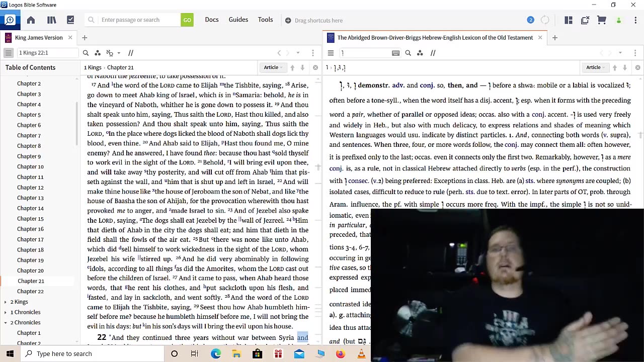Open Microsoft Edge from the taskbar

pos(215,354)
